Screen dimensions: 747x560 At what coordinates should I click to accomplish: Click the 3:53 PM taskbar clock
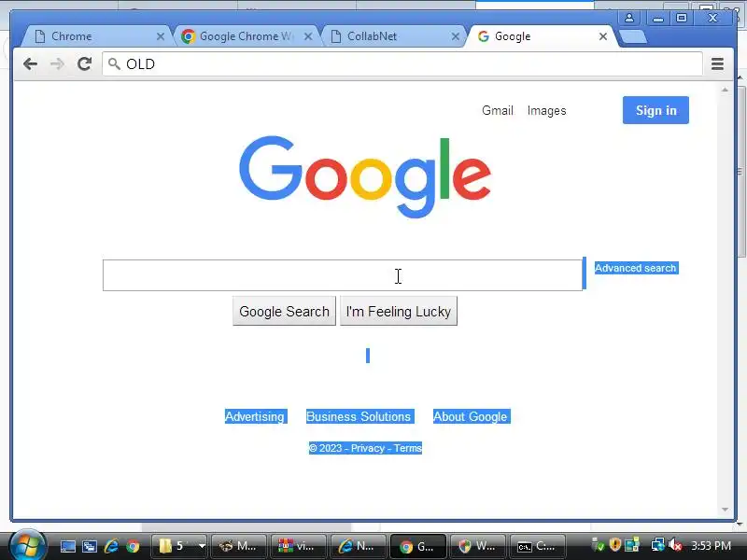point(712,546)
